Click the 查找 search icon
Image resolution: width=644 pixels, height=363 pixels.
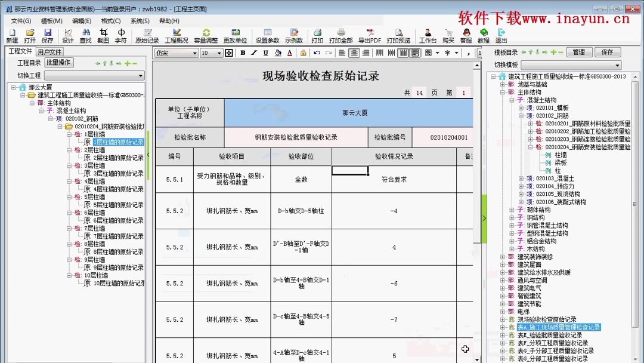[85, 35]
